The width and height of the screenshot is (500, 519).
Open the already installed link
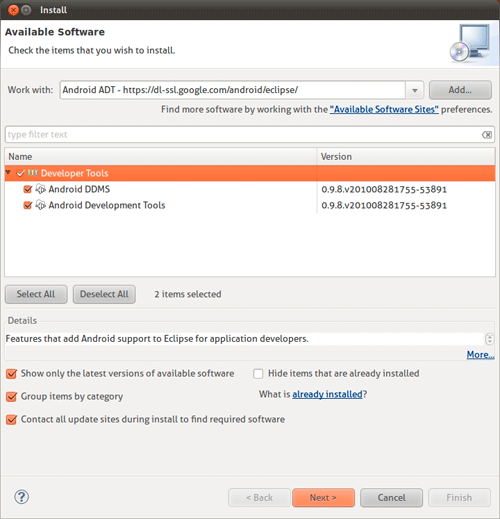pos(327,394)
